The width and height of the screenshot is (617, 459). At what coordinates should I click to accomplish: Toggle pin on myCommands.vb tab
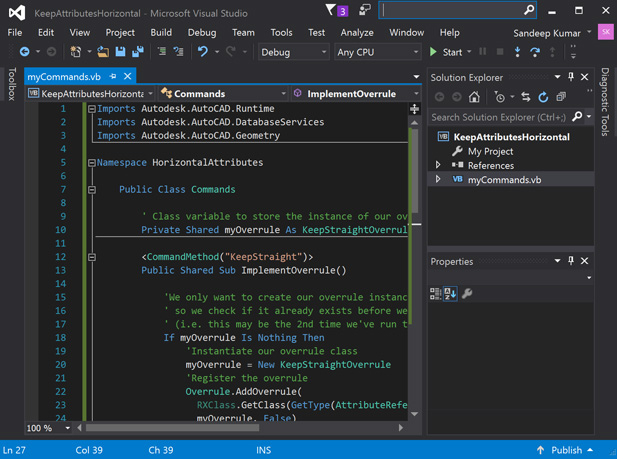[113, 76]
